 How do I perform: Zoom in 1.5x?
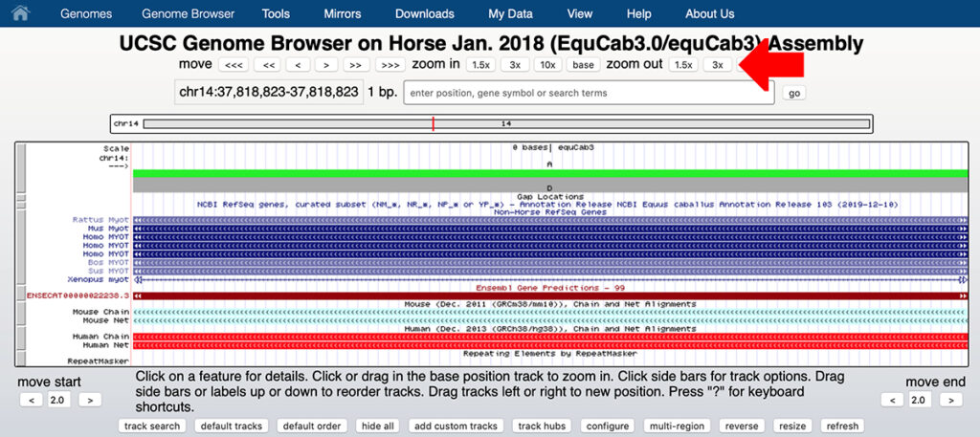480,65
